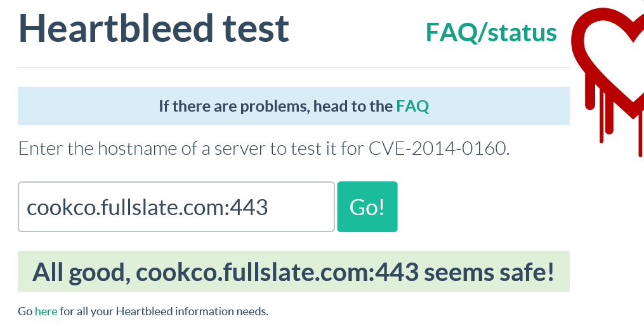Click the 'seems safe!' result words
644x326 pixels.
pos(489,272)
